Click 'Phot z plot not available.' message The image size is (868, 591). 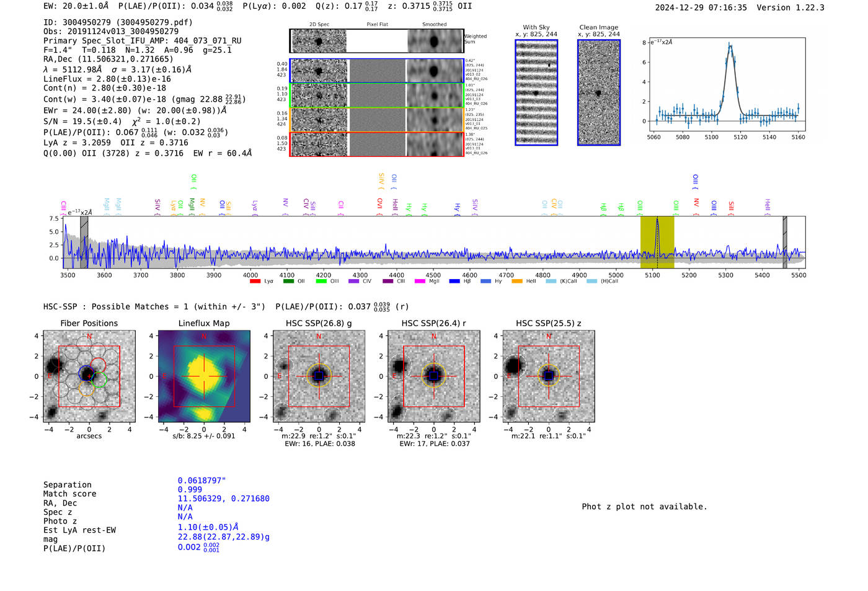(644, 507)
